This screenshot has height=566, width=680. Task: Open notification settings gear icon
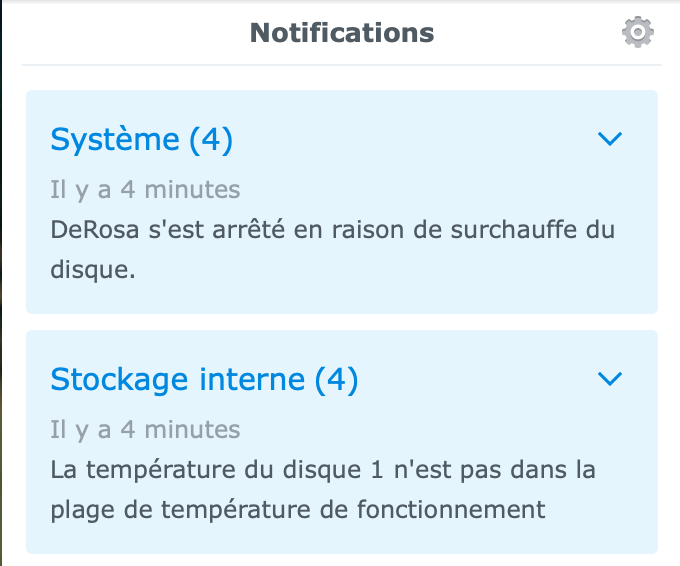click(x=638, y=33)
